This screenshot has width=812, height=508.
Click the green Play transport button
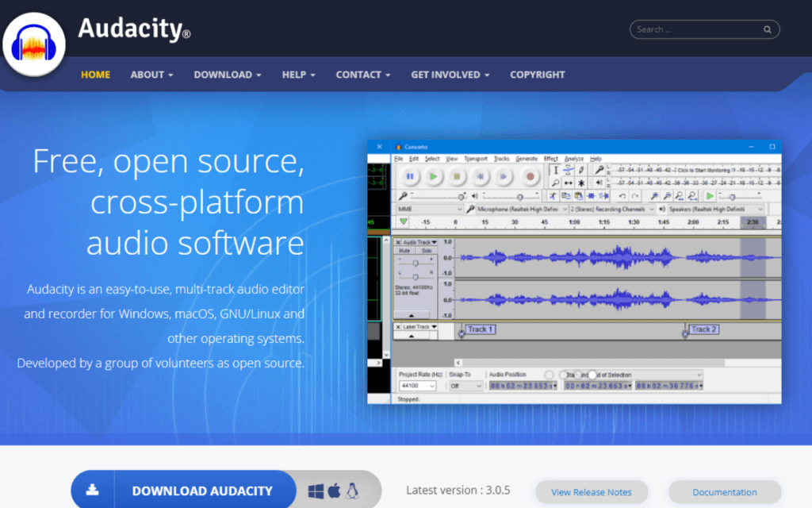[434, 177]
